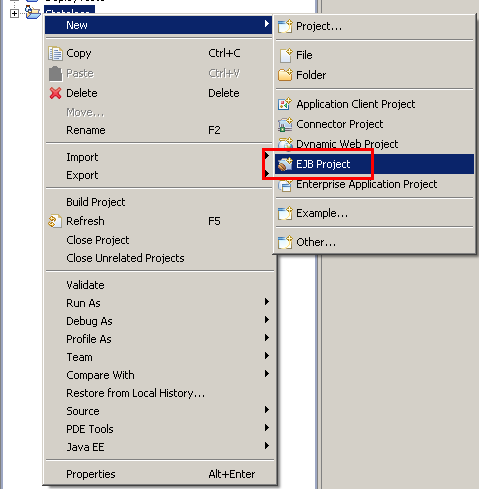The image size is (479, 489).
Task: Click the Refresh icon in the context menu
Action: tap(55, 221)
